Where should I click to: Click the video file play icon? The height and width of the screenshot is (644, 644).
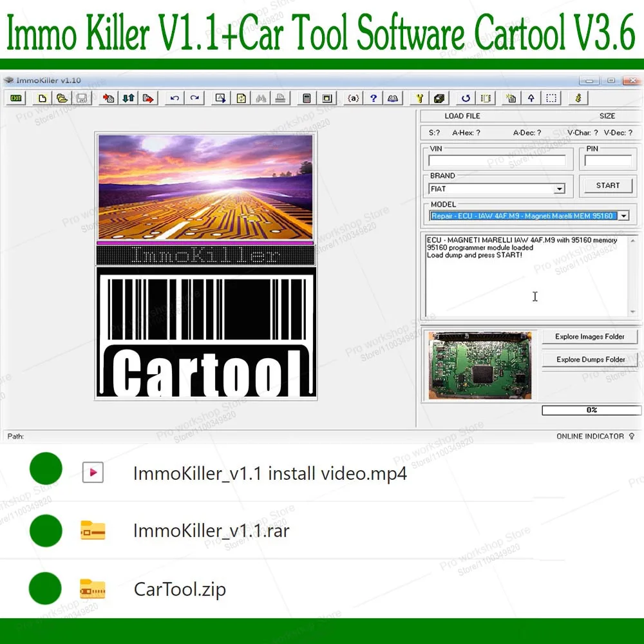point(93,472)
